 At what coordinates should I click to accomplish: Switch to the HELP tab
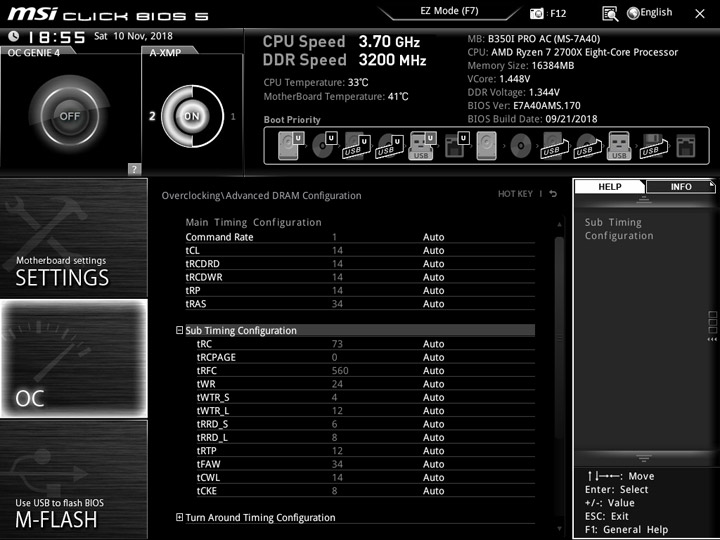[x=610, y=186]
